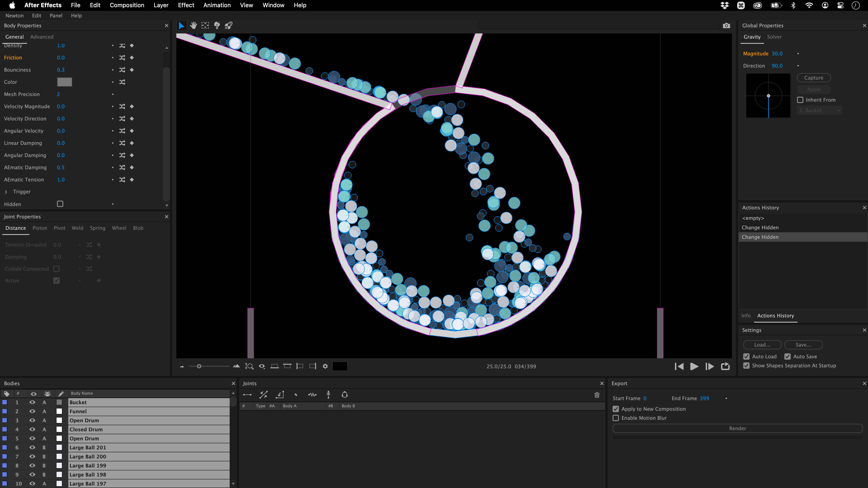Click the Capture gravity button
This screenshot has height=488, width=868.
[814, 78]
